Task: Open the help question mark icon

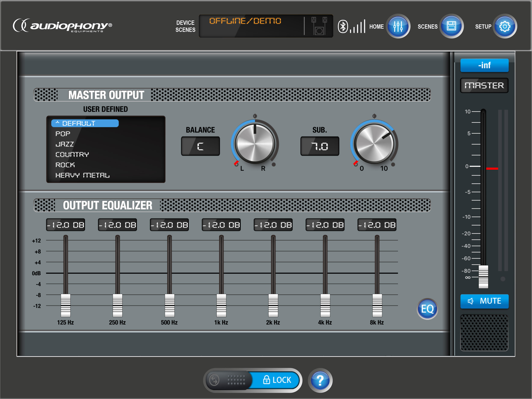Action: click(320, 380)
